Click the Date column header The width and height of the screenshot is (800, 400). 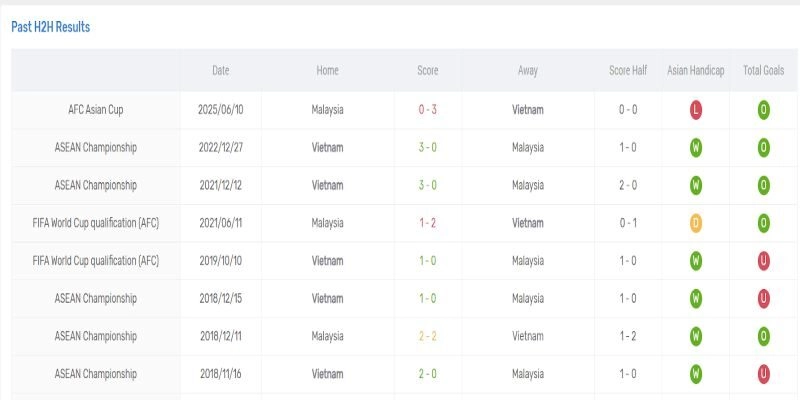[221, 71]
